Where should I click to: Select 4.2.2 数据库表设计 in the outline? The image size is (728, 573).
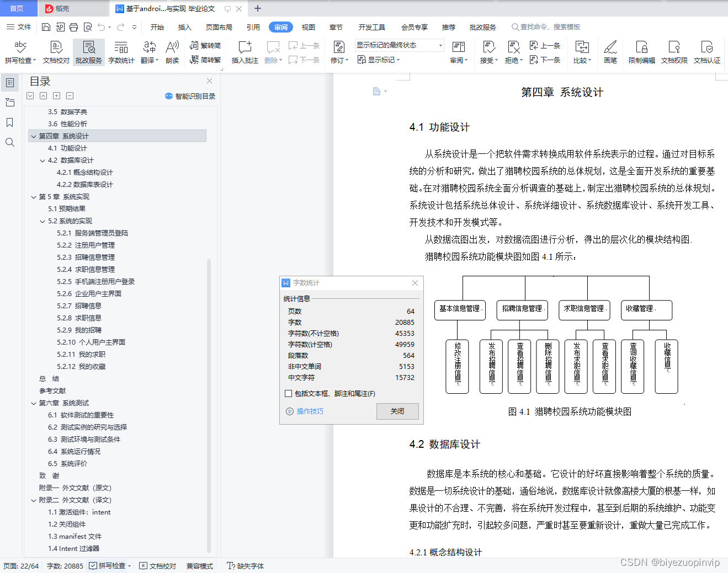coord(84,185)
